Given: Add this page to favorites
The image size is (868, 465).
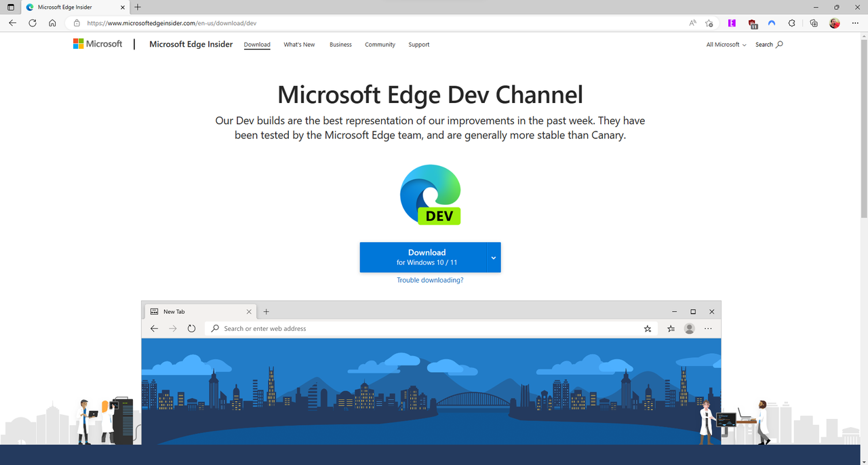Looking at the screenshot, I should (709, 23).
